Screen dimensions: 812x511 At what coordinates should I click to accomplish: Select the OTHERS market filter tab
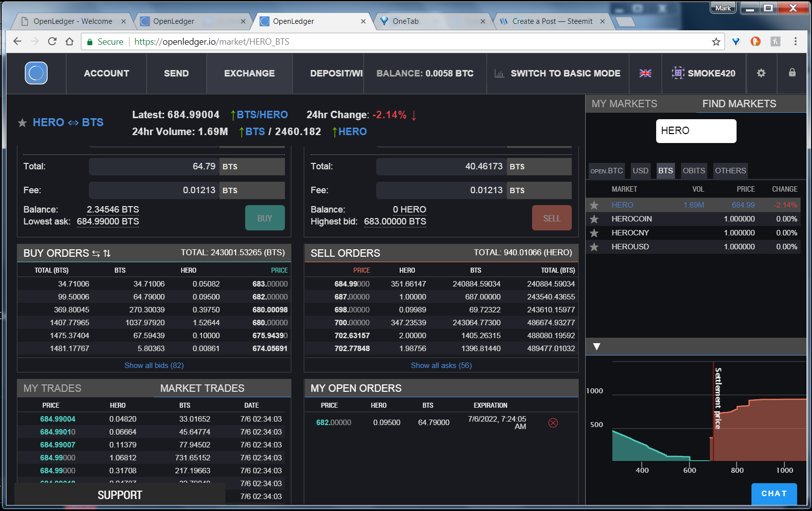click(730, 171)
